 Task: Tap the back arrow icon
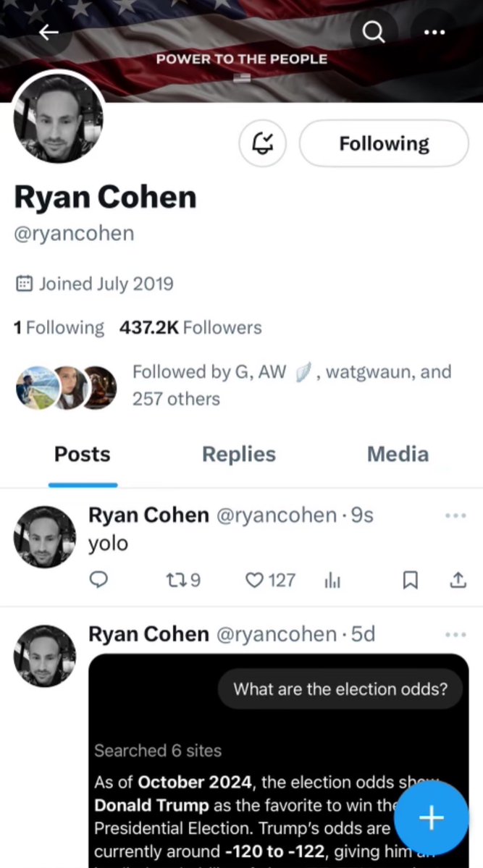pyautogui.click(x=49, y=33)
